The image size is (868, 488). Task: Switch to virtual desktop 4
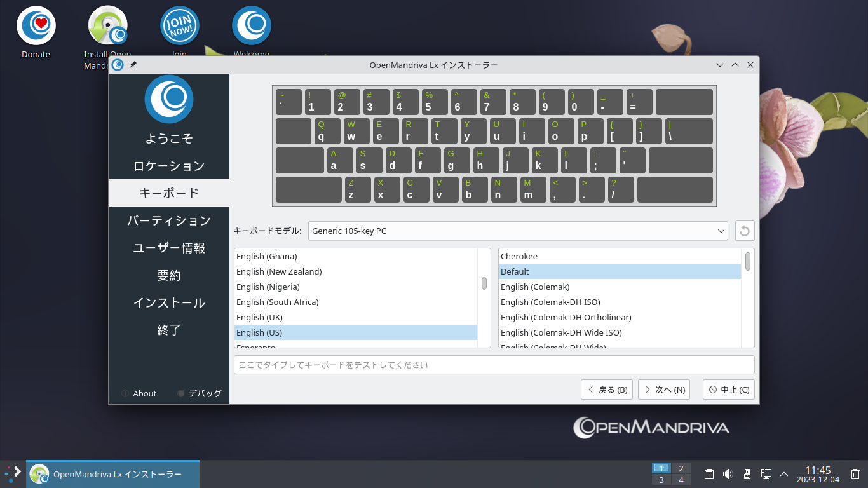pos(681,480)
